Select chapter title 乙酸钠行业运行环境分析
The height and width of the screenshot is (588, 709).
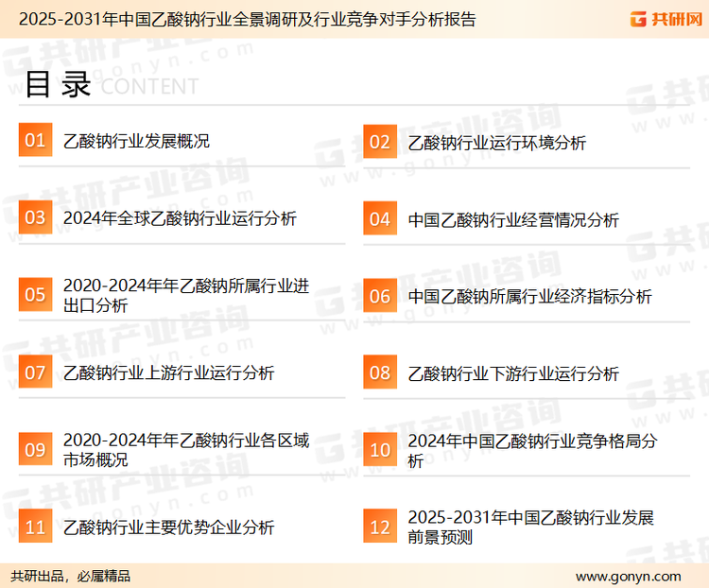click(497, 143)
